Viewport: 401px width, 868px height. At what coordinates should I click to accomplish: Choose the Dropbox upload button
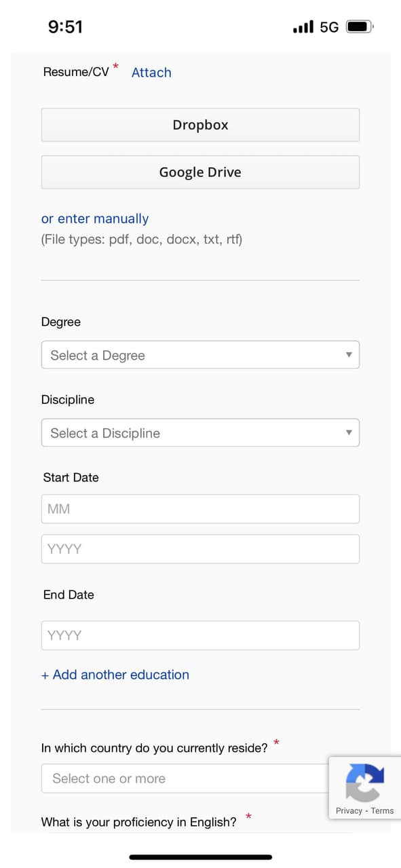200,125
